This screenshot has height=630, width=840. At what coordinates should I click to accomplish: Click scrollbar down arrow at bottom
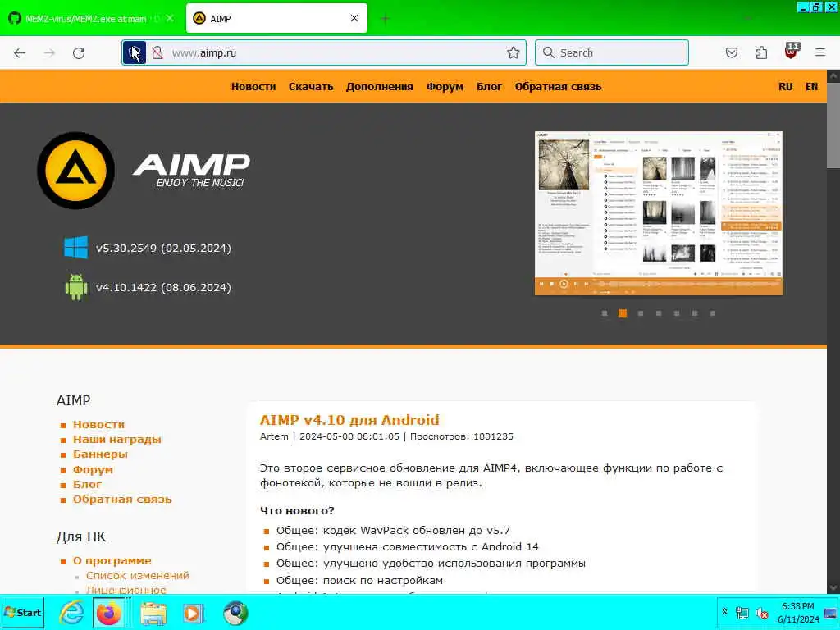tap(833, 587)
